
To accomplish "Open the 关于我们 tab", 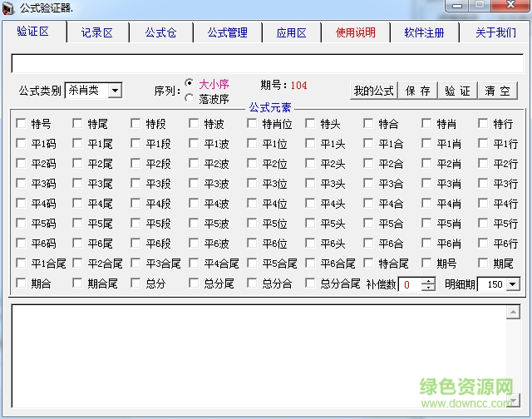I will [495, 32].
